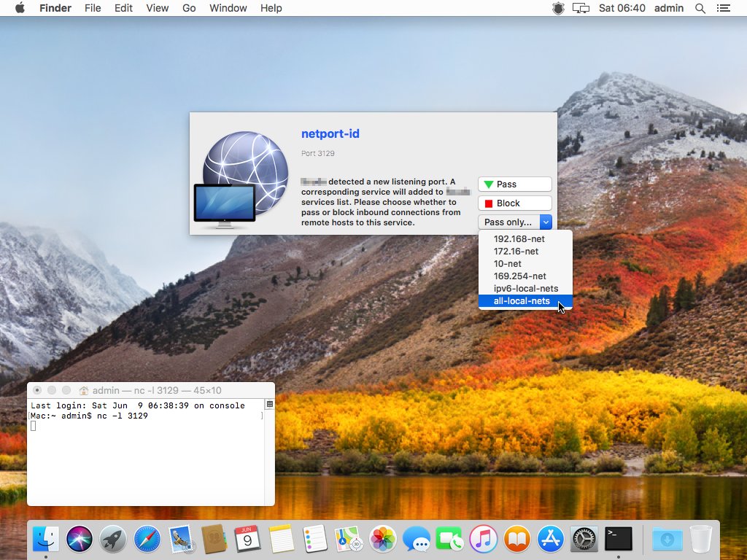Click the Pass button
The height and width of the screenshot is (560, 747).
[x=515, y=184]
